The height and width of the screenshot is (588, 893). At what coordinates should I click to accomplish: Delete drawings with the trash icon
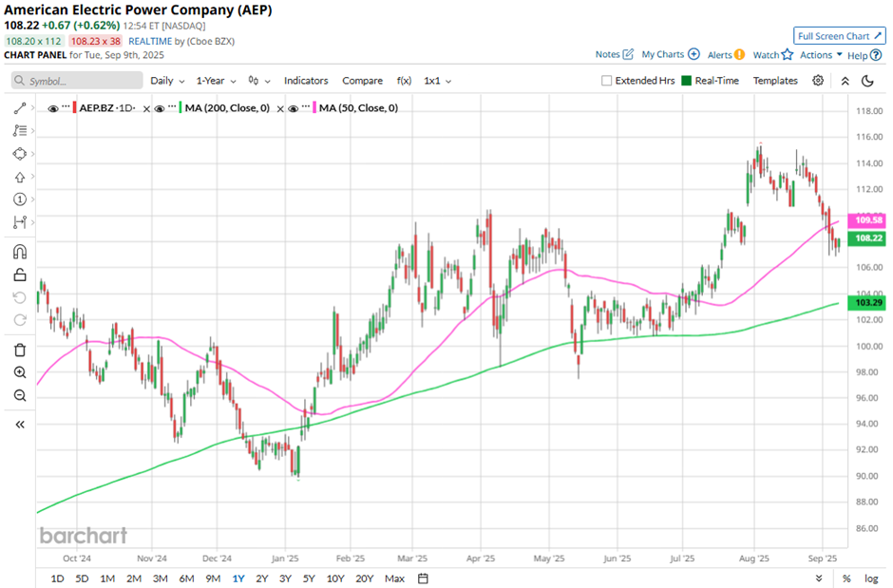click(20, 350)
